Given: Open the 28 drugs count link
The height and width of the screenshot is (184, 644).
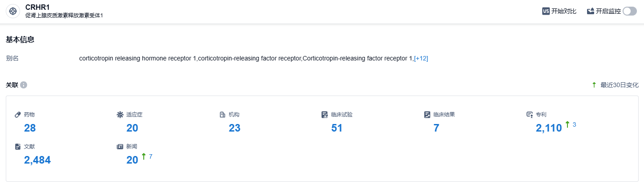Looking at the screenshot, I should 30,128.
